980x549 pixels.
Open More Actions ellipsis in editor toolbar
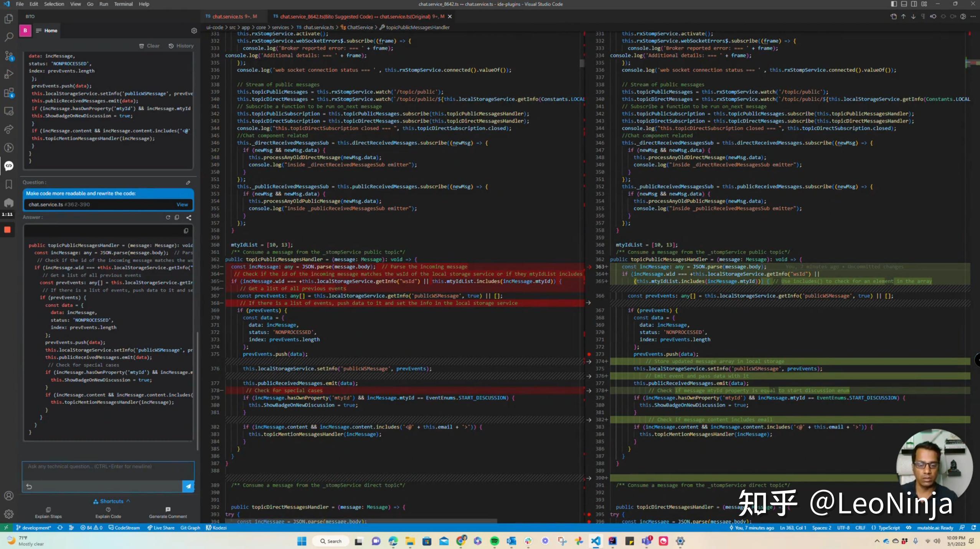pyautogui.click(x=973, y=16)
